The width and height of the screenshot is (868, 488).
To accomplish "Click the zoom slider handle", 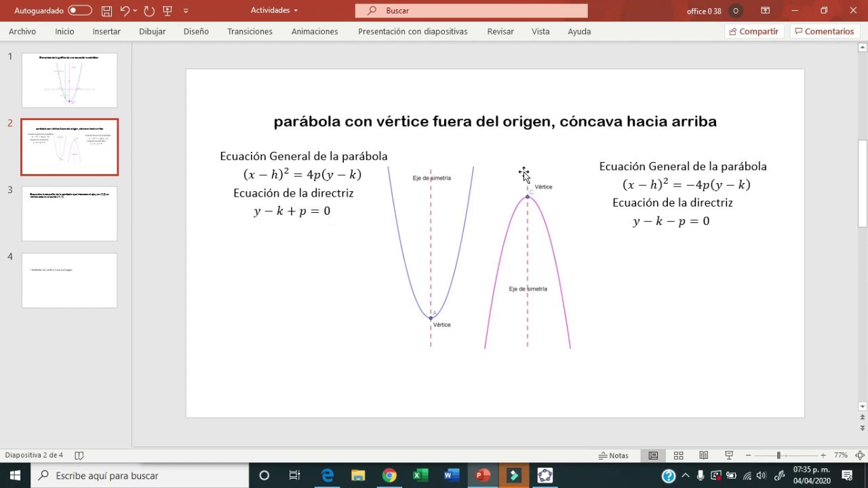I will (x=778, y=455).
